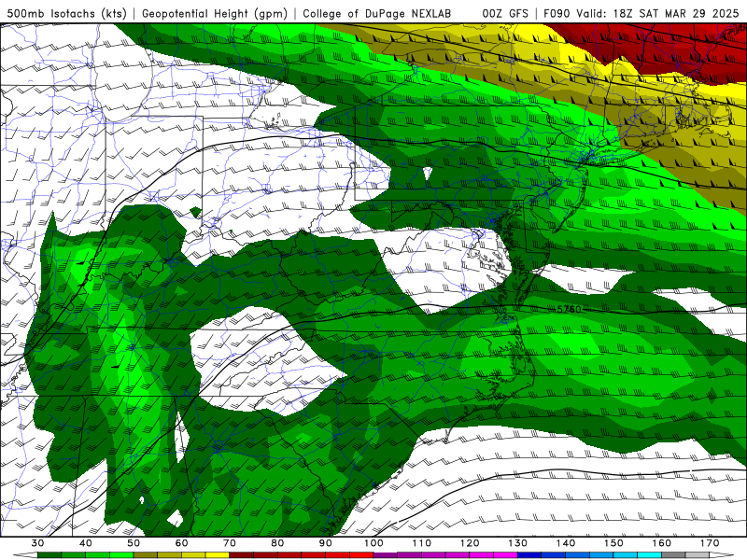Select the darkest green 30-35 kt swatch
Screen dimensions: 747x560
pyautogui.click(x=49, y=555)
